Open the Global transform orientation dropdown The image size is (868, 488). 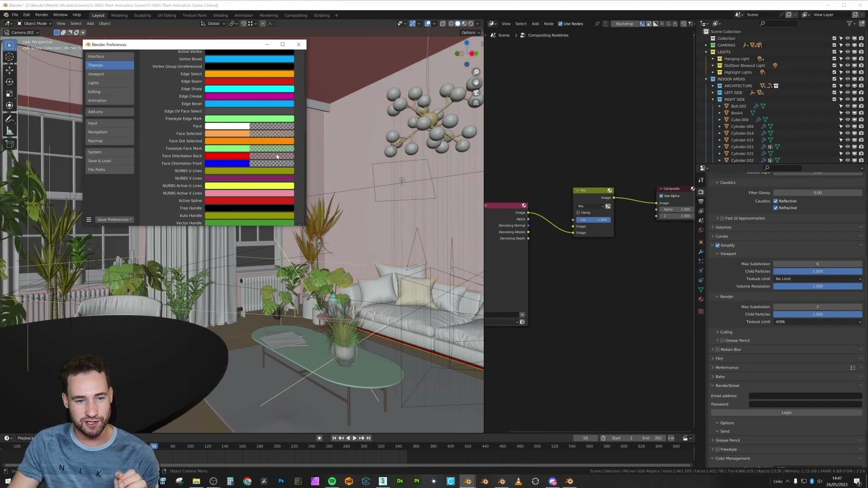click(x=213, y=23)
